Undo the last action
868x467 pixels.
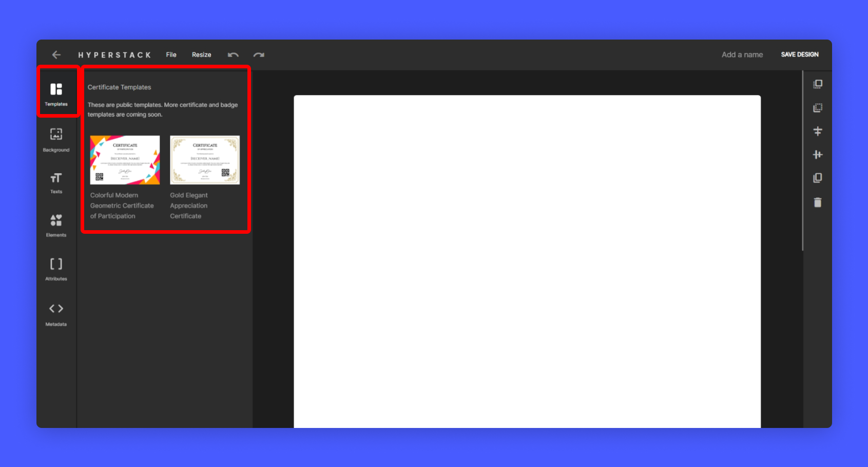point(233,55)
